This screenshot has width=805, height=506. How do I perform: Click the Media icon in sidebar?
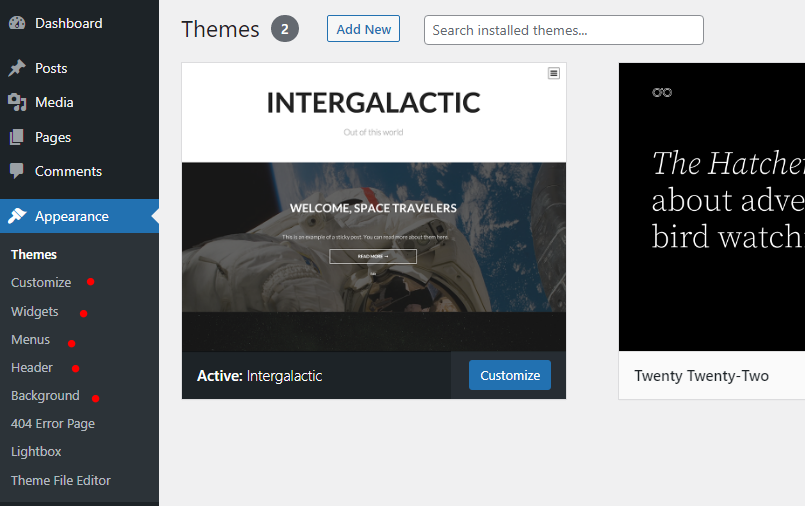[17, 102]
